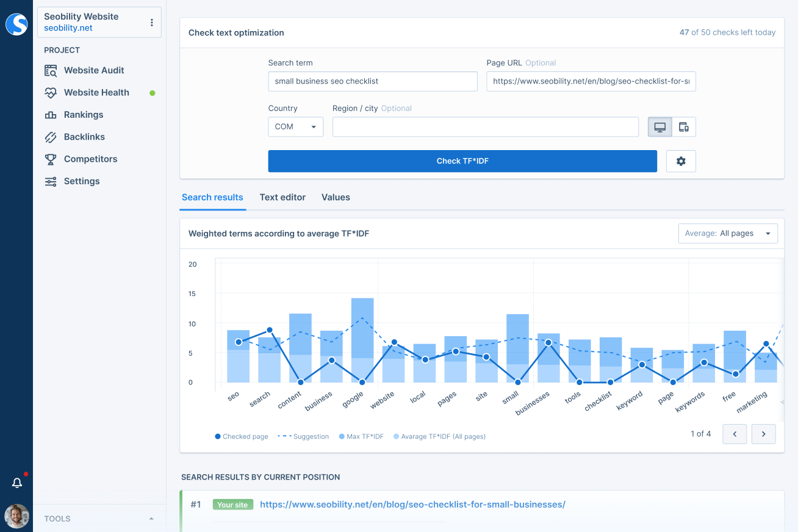This screenshot has width=798, height=532.
Task: Select Rankings from the sidebar
Action: click(82, 115)
